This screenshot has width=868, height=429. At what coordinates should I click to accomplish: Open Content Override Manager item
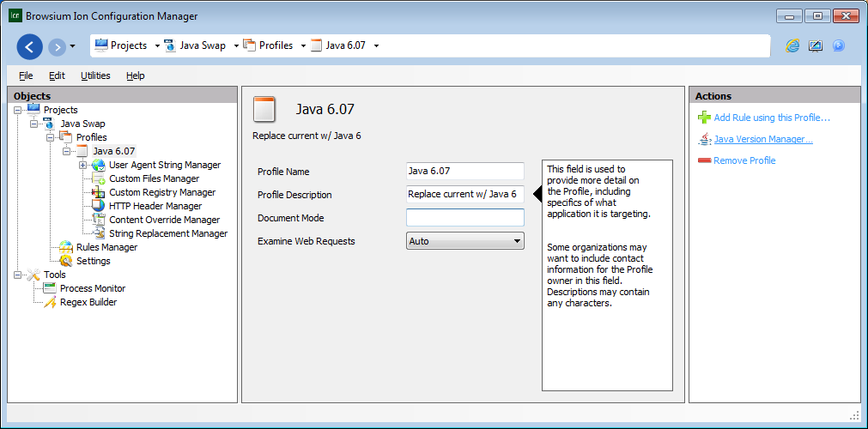point(164,220)
